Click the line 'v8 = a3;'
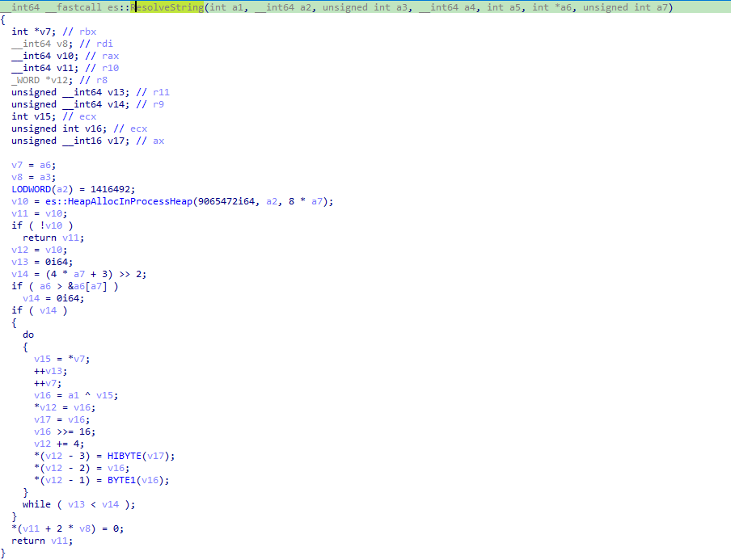Viewport: 731px width, 560px height. click(x=34, y=177)
